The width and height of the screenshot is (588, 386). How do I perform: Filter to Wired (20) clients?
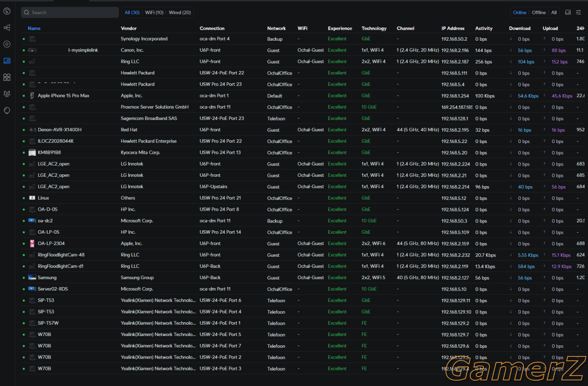[x=180, y=12]
